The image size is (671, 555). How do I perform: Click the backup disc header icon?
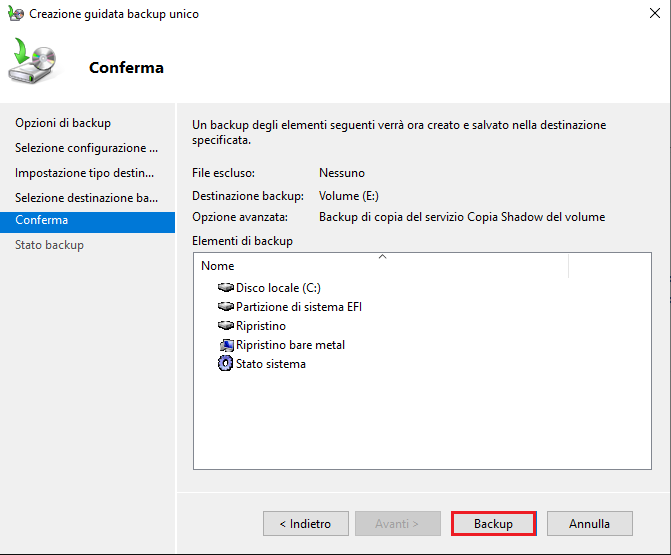click(x=35, y=63)
